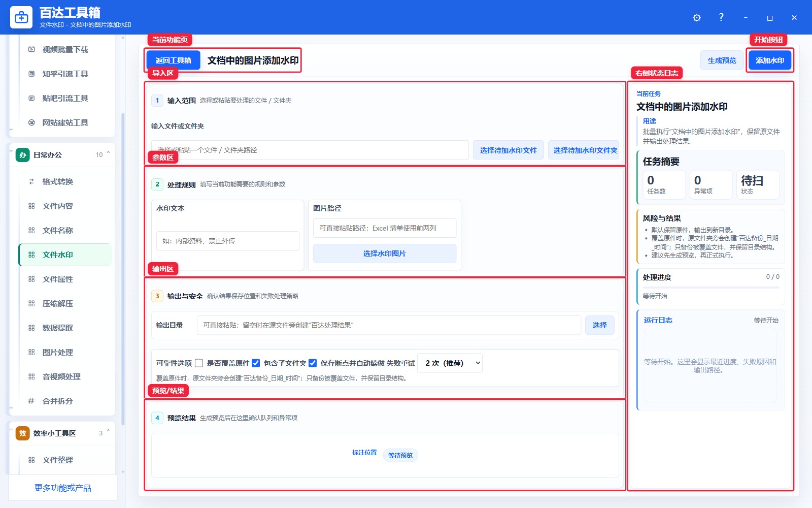The width and height of the screenshot is (812, 508).
Task: Click the 待扫 状态 card
Action: (x=758, y=184)
